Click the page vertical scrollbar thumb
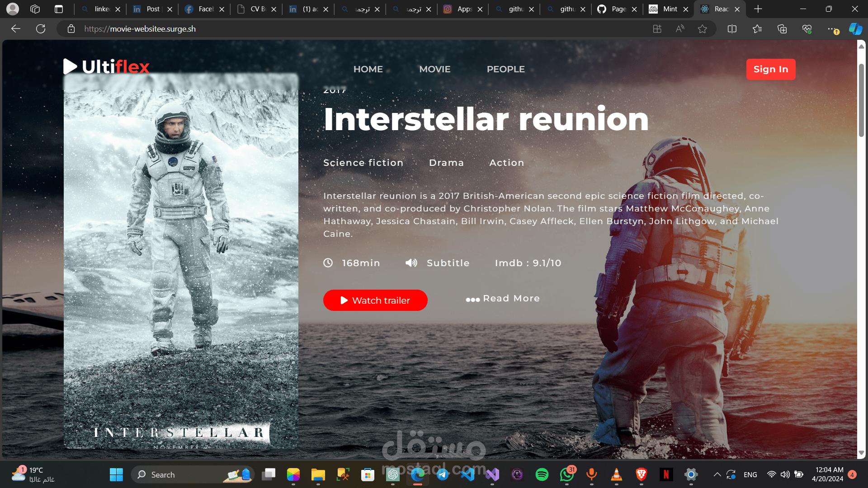Image resolution: width=868 pixels, height=488 pixels. tap(861, 100)
